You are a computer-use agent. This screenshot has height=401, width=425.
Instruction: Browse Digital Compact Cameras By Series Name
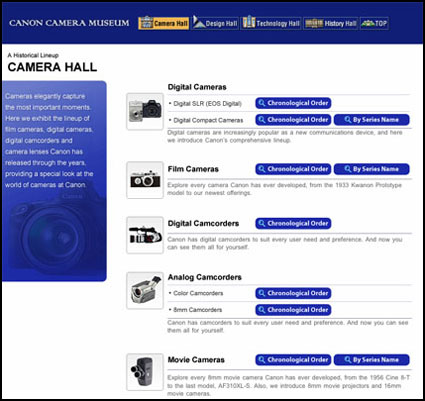click(x=372, y=120)
